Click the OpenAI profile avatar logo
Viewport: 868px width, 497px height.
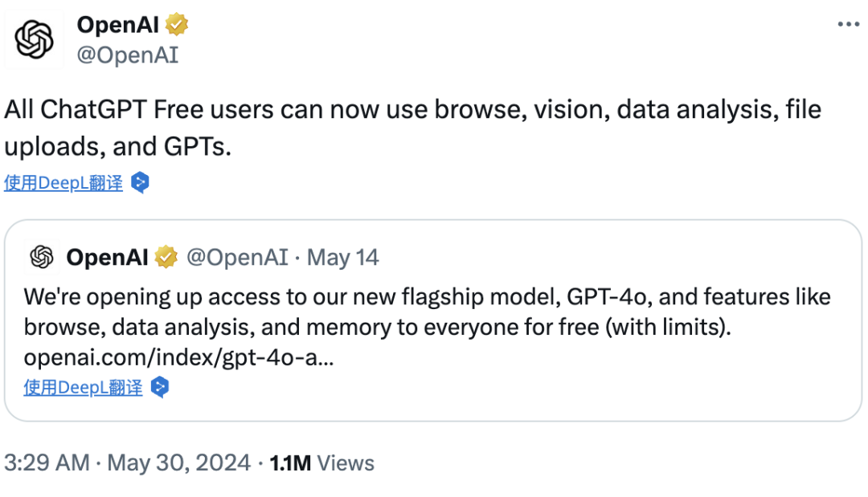(34, 39)
